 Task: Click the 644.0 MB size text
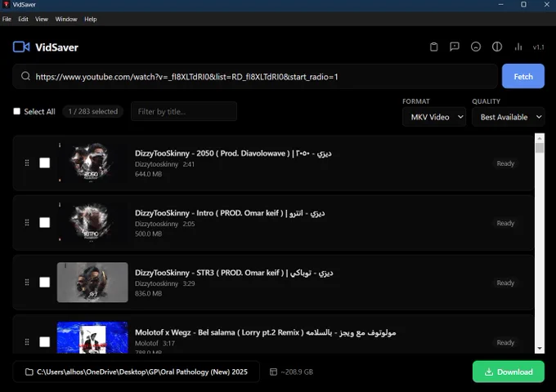(148, 174)
